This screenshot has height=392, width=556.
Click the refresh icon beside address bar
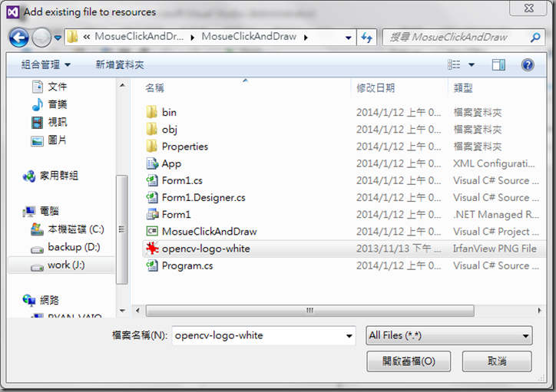[x=366, y=37]
